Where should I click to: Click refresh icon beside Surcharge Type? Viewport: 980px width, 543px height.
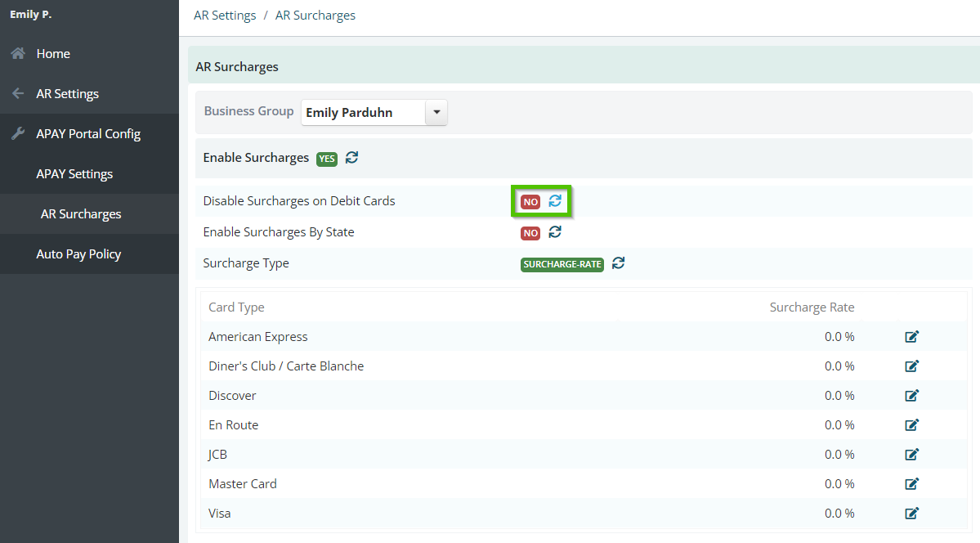point(618,263)
